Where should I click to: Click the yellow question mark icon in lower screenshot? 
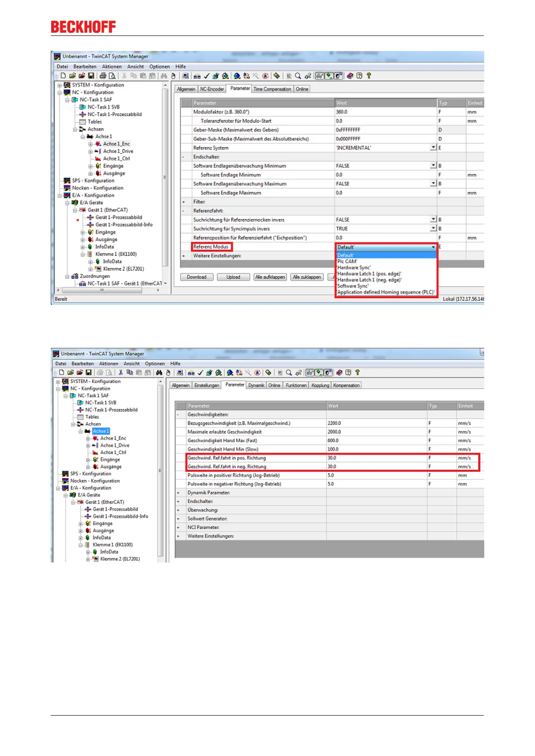[x=358, y=373]
